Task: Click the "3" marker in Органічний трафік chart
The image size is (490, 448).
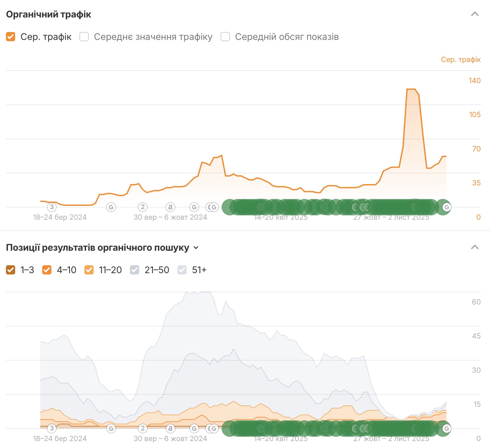Action: 52,207
